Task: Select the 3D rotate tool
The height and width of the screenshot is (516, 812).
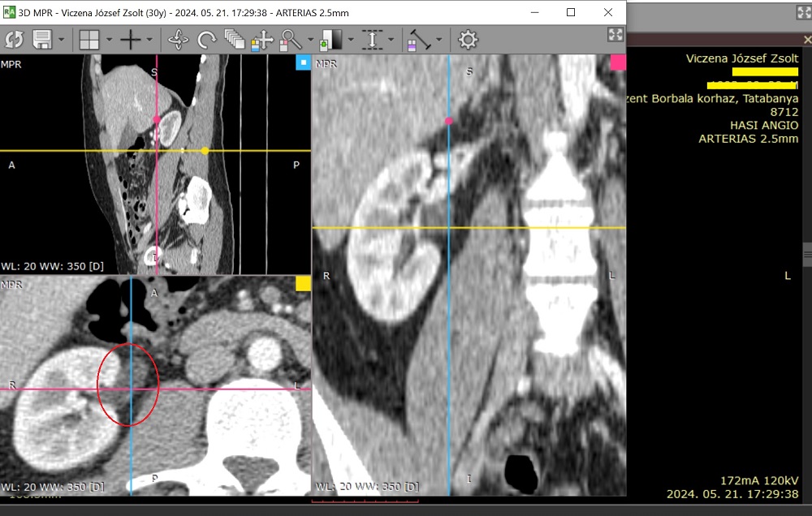Action: (x=178, y=40)
